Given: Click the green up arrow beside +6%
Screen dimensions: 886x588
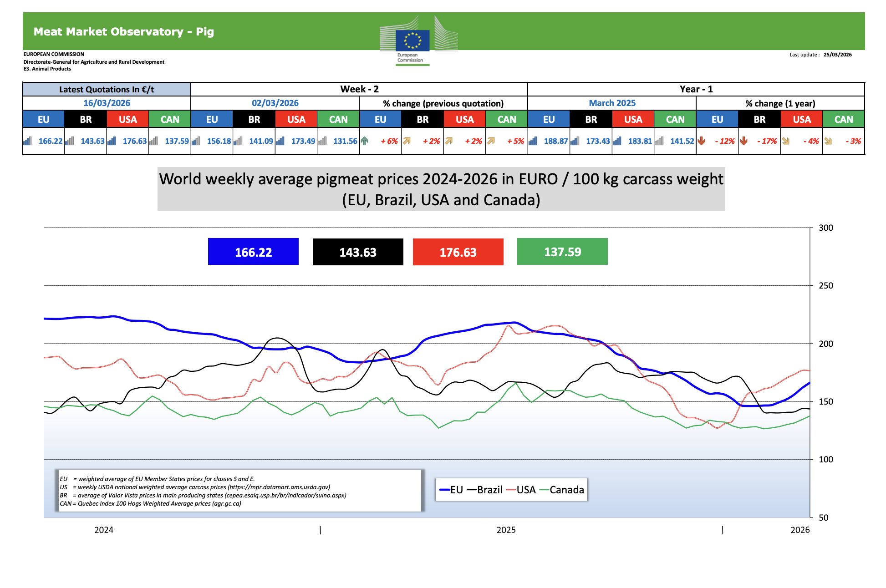Looking at the screenshot, I should pos(364,141).
